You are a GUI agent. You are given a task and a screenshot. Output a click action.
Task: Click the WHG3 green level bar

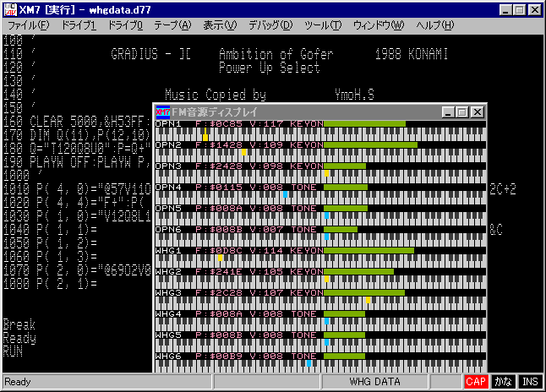pos(364,293)
